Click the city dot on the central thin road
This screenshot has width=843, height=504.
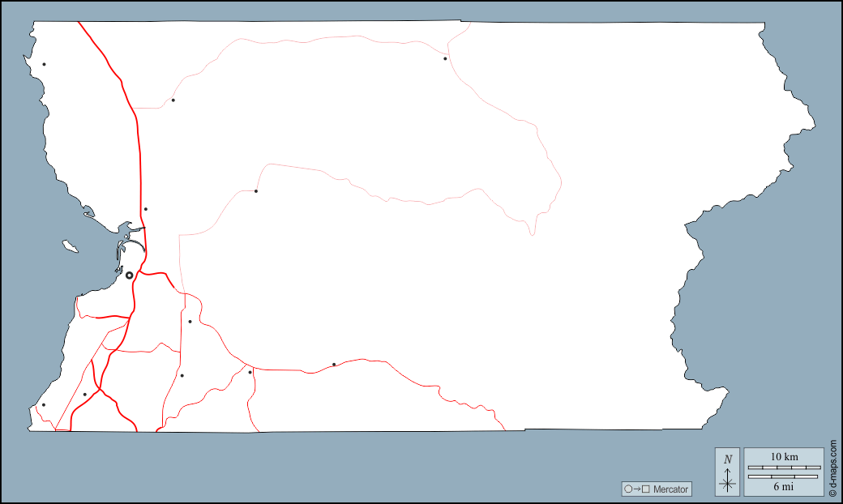coord(256,191)
